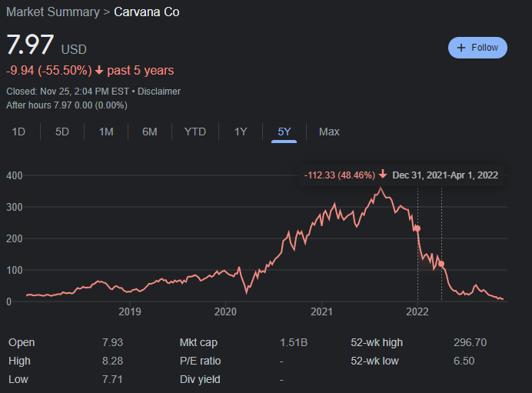Click the 2019 label on the chart axis

[x=130, y=311]
